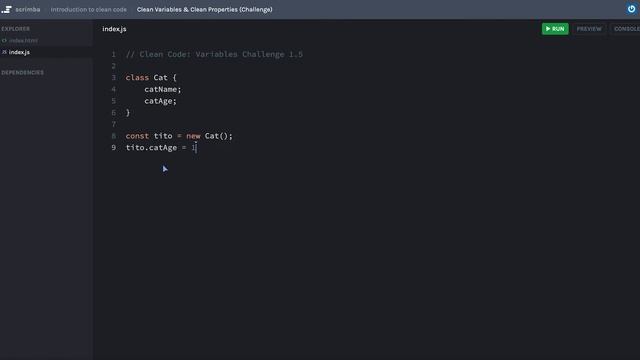Click the JS file icon beside index.js
Screen dimensions: 640x360
click(4, 52)
